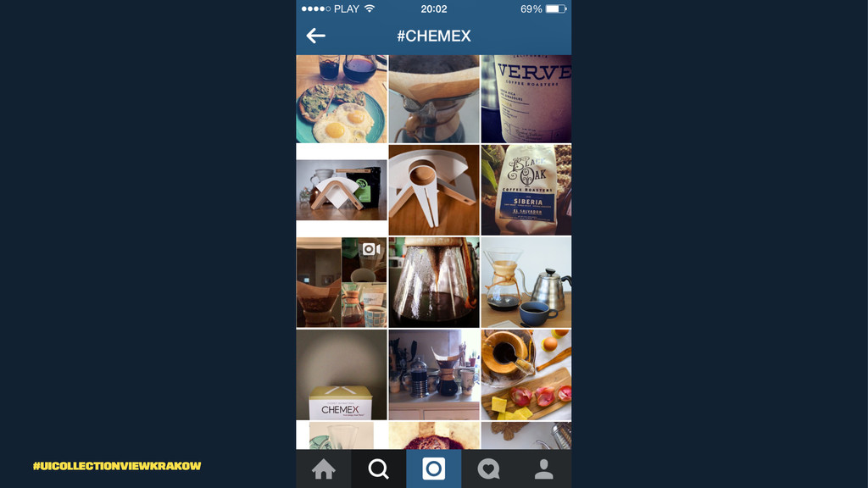Tap the battery indicator in the status bar
This screenshot has height=488, width=868.
(556, 8)
